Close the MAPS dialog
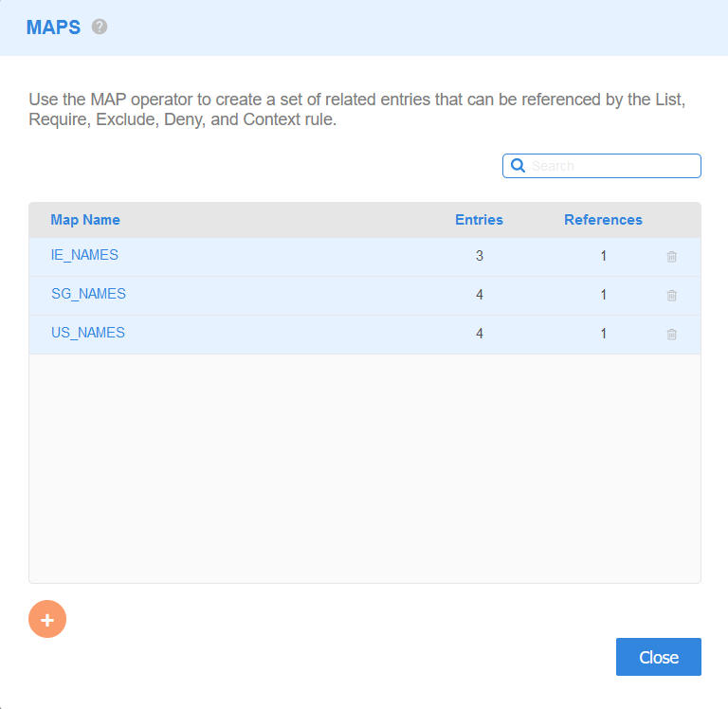Image resolution: width=728 pixels, height=709 pixels. pyautogui.click(x=659, y=657)
